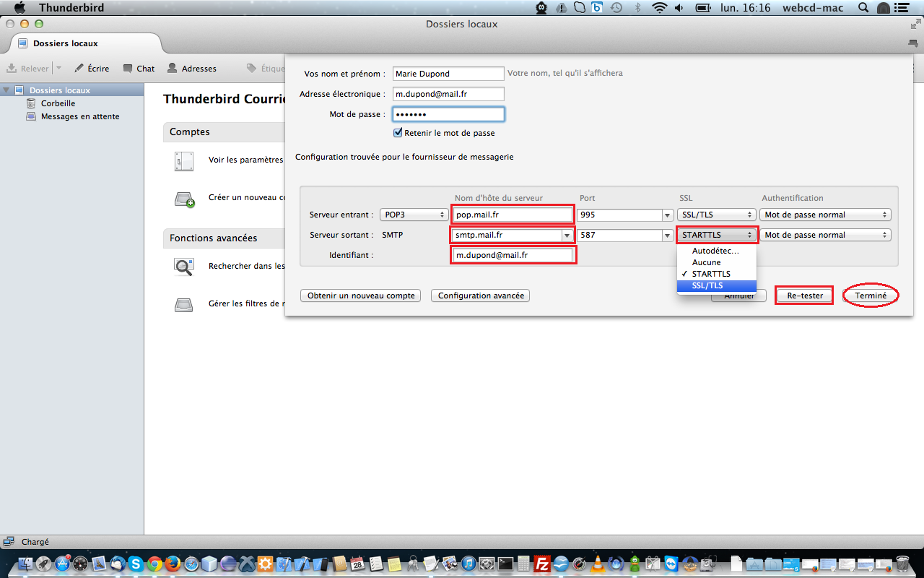Open Skype from the Dock
Screen dimensions: 924x578
coord(137,564)
